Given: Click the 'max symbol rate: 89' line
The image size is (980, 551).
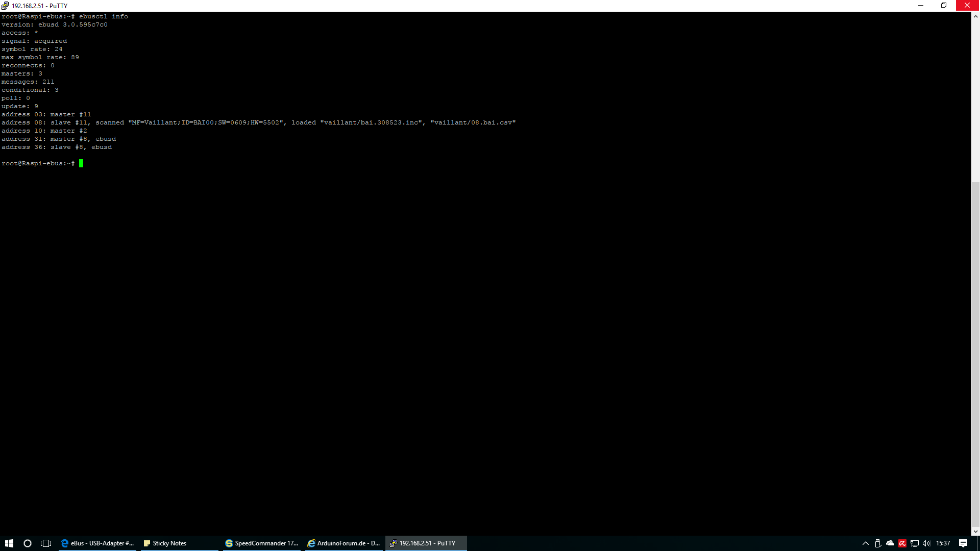Looking at the screenshot, I should 40,57.
